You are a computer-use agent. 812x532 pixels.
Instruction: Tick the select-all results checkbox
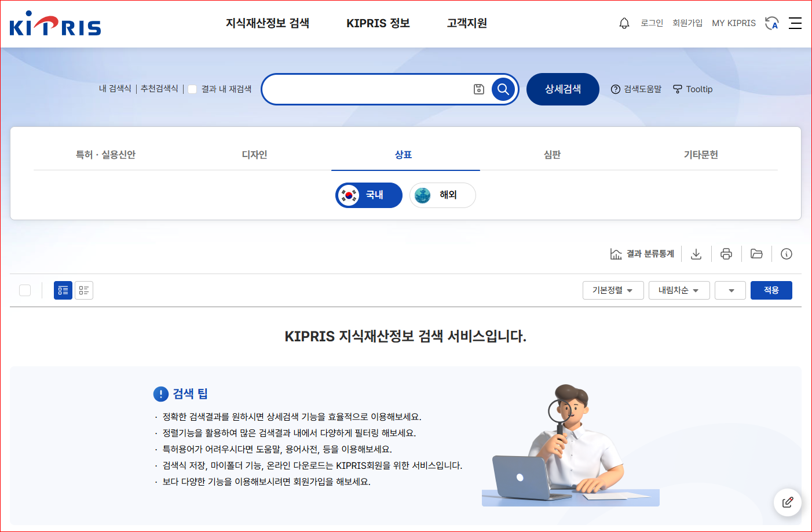[25, 290]
